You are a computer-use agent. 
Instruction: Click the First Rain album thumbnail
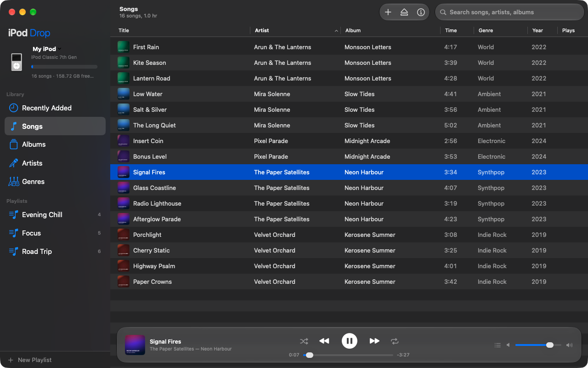click(123, 47)
